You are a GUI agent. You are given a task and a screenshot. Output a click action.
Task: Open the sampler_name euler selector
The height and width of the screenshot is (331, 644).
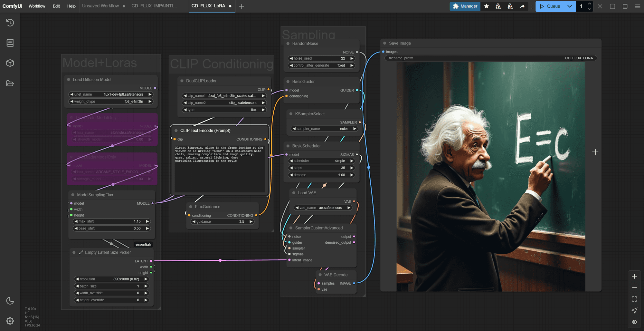coord(324,129)
